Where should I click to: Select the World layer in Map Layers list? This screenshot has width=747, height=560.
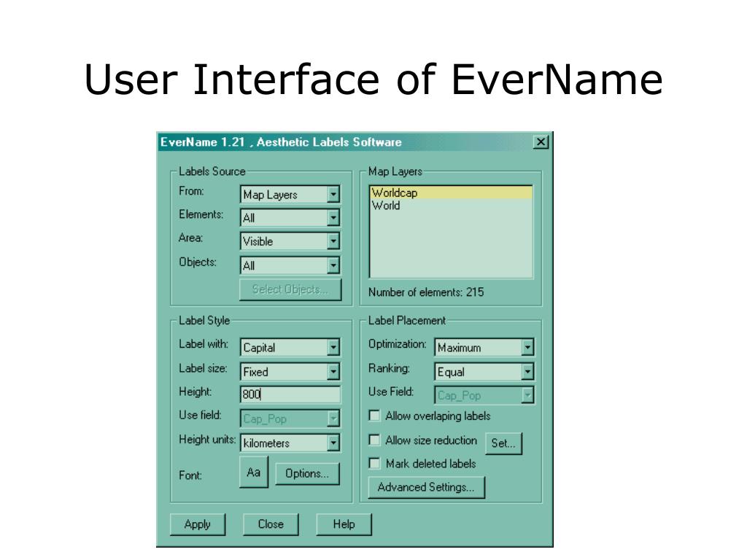tap(451, 205)
